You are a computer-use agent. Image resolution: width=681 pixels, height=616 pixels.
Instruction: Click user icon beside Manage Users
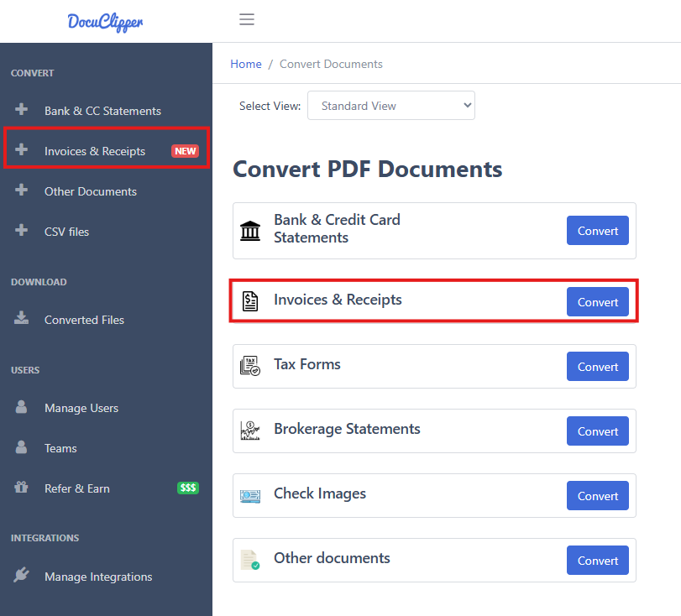21,407
